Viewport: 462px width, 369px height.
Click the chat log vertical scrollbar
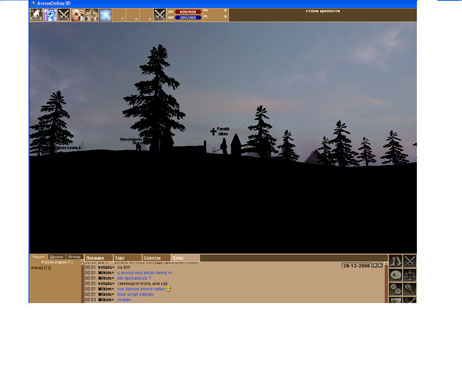pos(386,282)
